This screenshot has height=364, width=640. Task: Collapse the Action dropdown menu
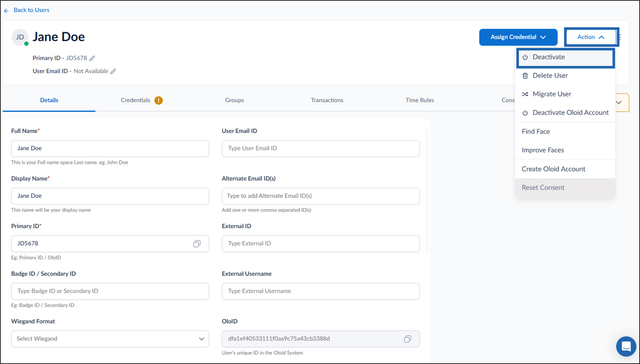pyautogui.click(x=591, y=37)
